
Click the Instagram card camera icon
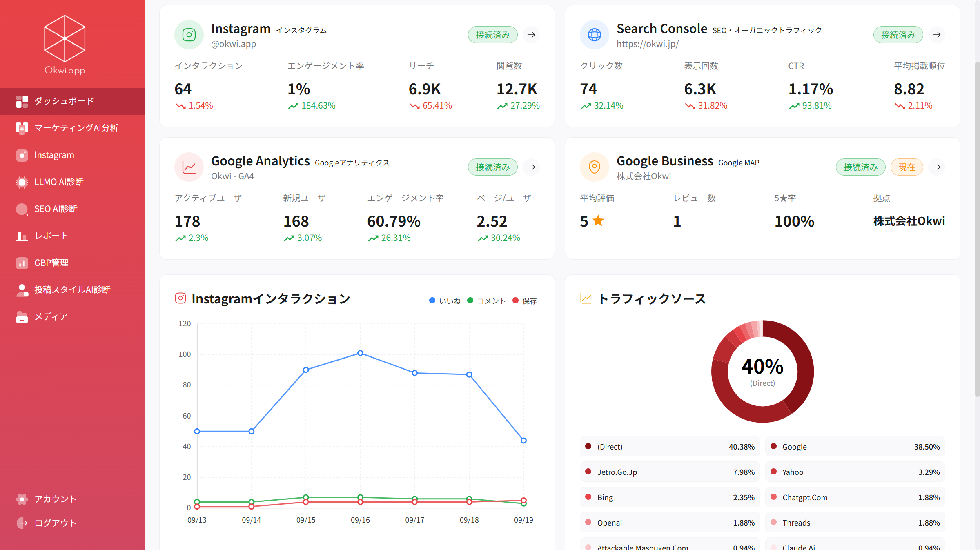click(x=189, y=35)
